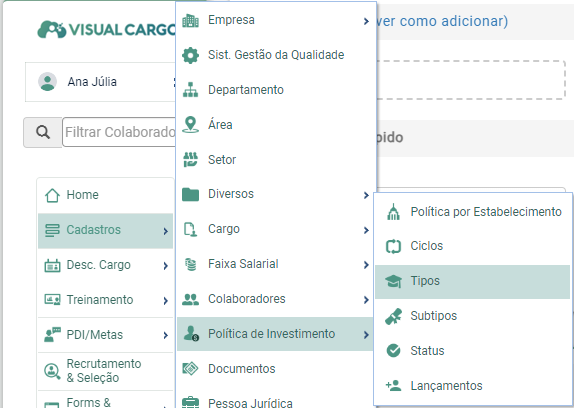The height and width of the screenshot is (408, 574).
Task: Click the Empresa building icon
Action: click(x=190, y=20)
